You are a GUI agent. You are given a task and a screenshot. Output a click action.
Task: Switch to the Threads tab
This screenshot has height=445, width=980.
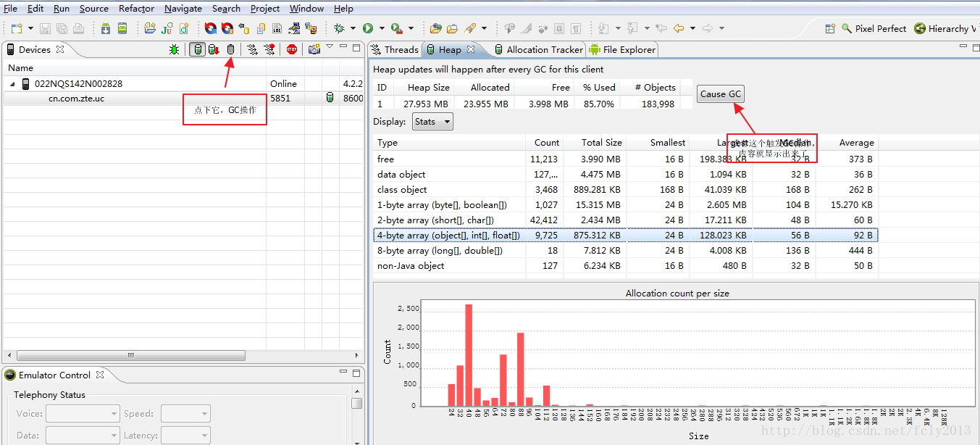click(395, 49)
